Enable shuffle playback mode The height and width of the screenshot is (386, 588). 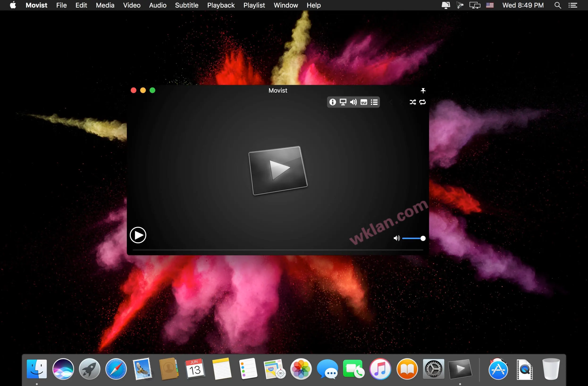(412, 102)
